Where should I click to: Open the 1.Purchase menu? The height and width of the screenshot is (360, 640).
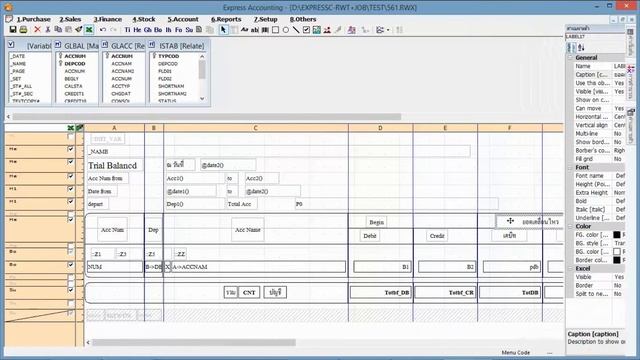pyautogui.click(x=33, y=19)
